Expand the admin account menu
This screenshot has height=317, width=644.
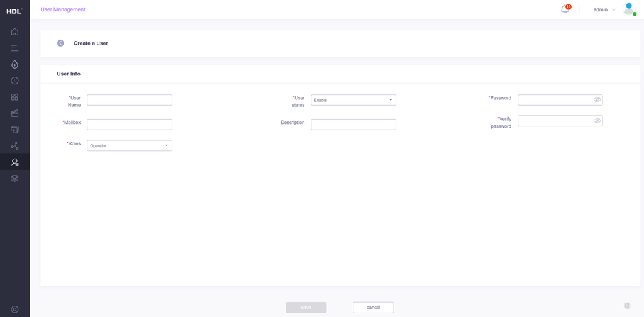604,9
